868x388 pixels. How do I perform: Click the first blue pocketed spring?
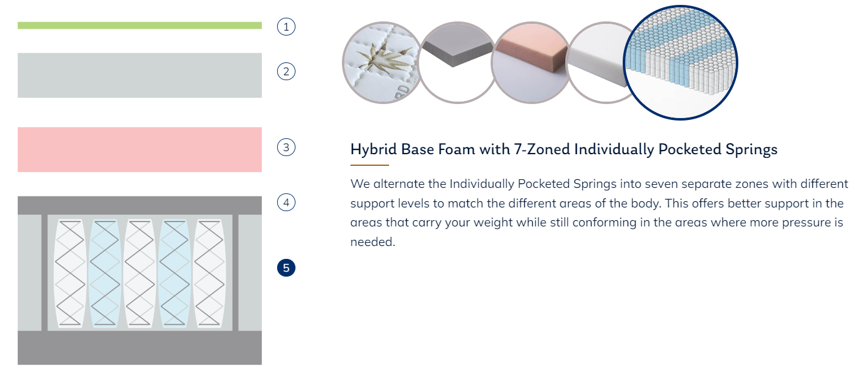pyautogui.click(x=105, y=272)
